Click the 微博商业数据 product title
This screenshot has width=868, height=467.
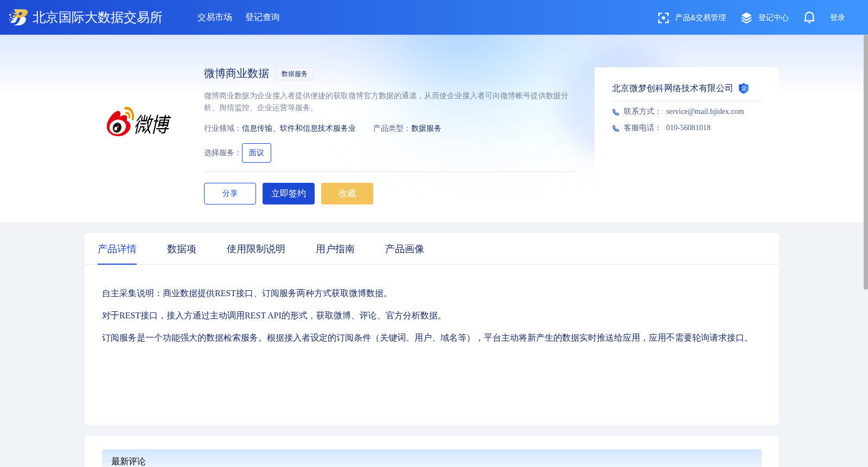(237, 73)
